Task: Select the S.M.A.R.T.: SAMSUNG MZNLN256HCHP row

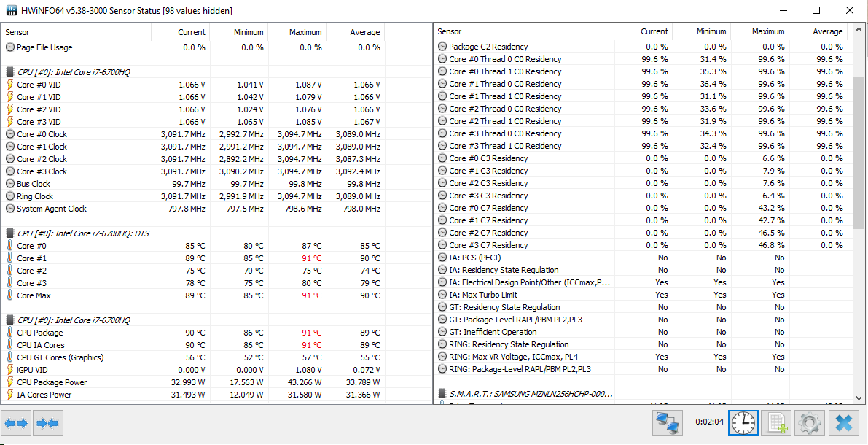Action: 531,394
